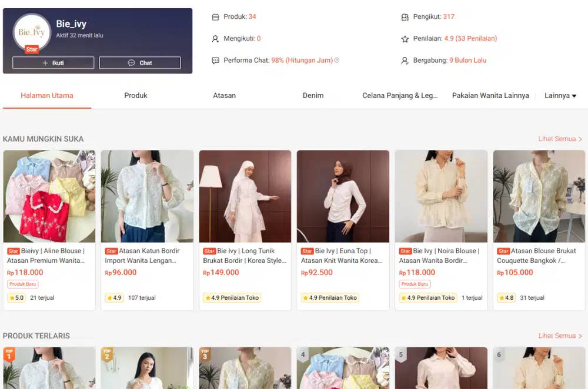Open Chat with the seller
The image size is (588, 389).
pos(139,63)
